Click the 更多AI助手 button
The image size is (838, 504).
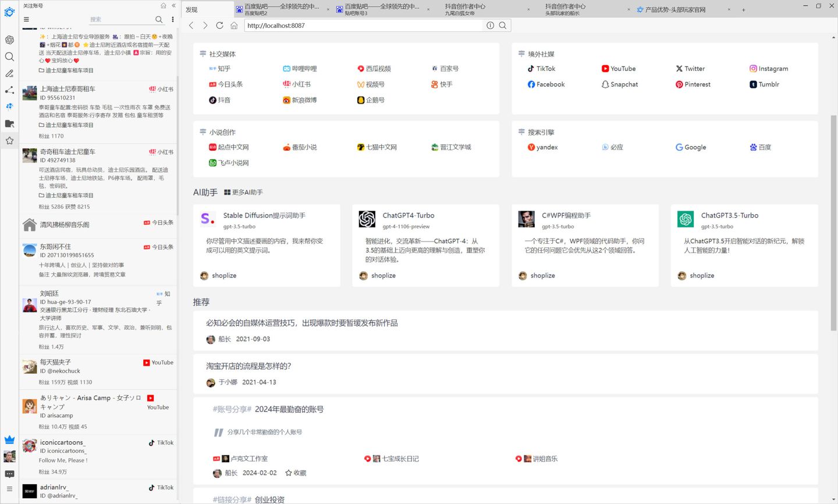click(243, 192)
